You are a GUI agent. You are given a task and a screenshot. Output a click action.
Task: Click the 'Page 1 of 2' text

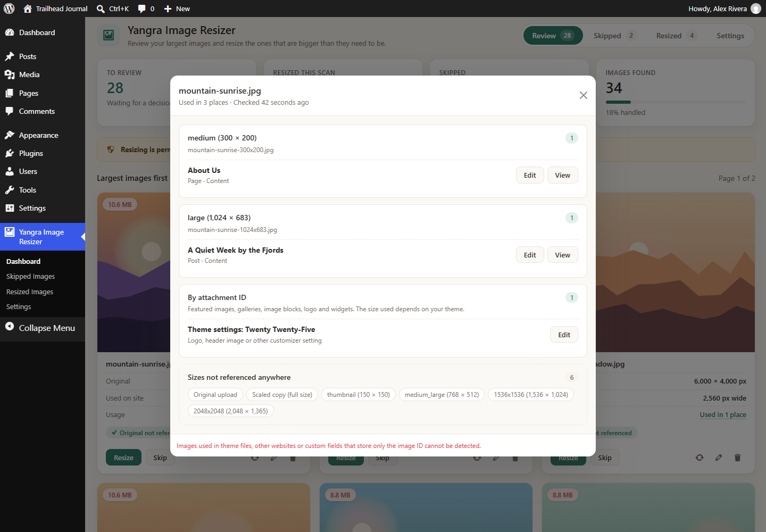737,178
